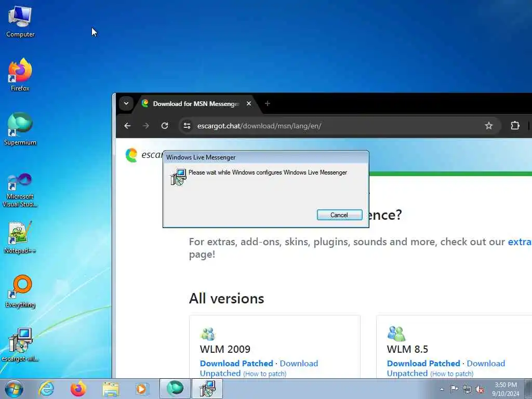The image size is (532, 399).
Task: Open the browser extensions puzzle icon
Action: (515, 126)
